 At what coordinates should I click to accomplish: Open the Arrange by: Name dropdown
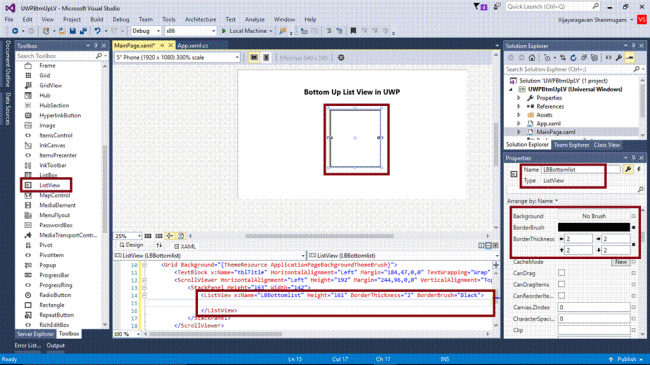pyautogui.click(x=533, y=201)
